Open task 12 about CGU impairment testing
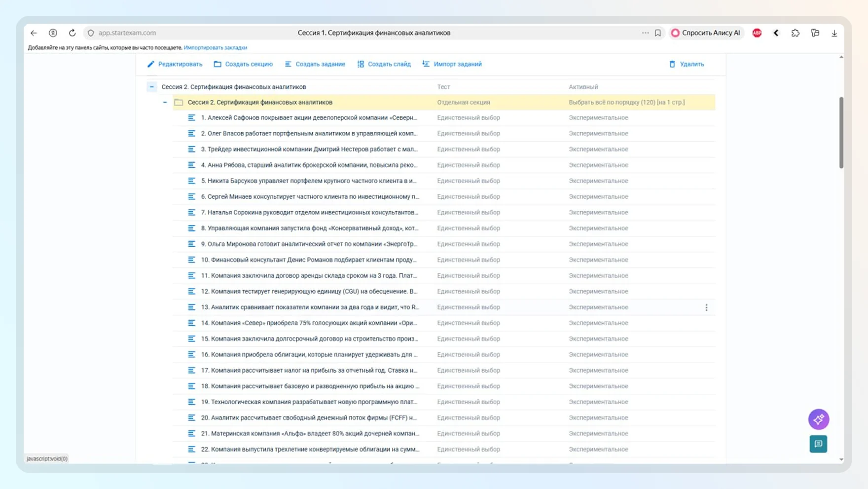The image size is (868, 489). click(309, 292)
